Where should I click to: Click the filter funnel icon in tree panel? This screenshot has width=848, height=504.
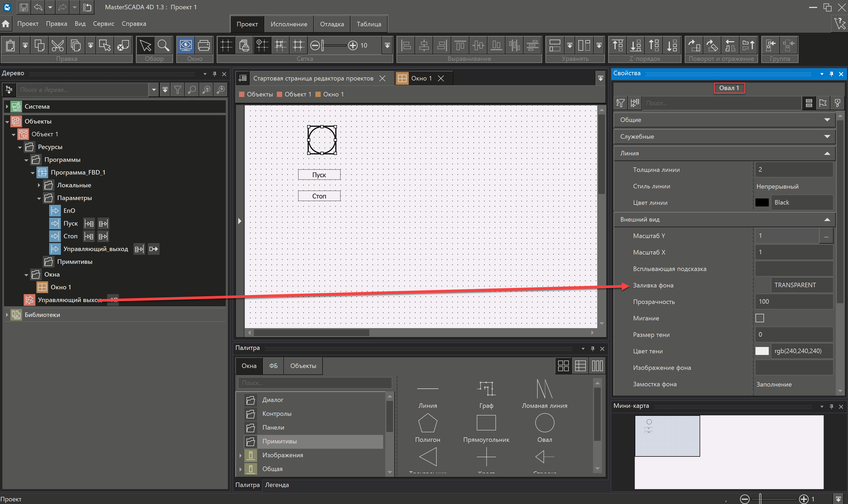[177, 90]
